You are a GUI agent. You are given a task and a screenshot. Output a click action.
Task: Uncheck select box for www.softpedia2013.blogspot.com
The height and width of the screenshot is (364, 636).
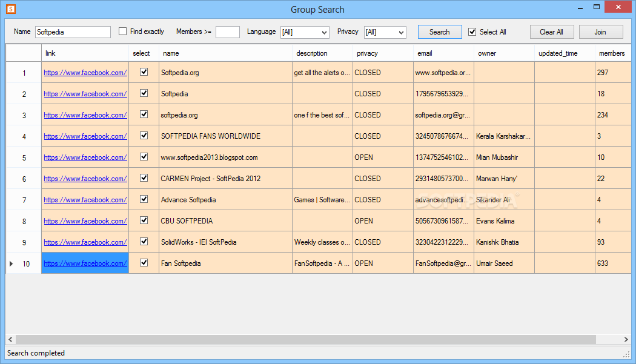144,157
